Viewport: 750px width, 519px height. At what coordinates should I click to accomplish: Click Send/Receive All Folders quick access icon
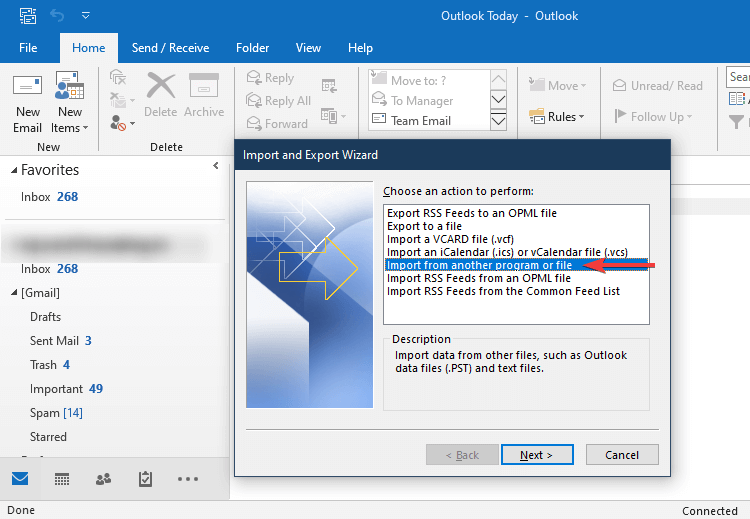click(28, 16)
